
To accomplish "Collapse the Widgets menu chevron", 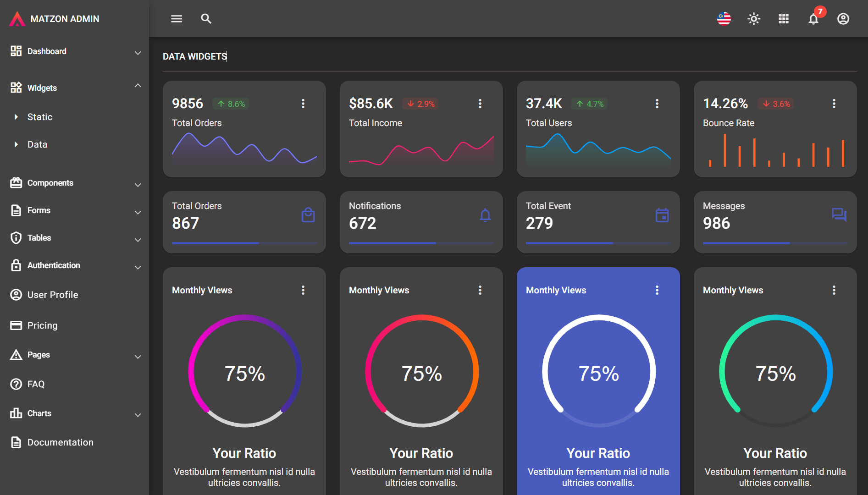I will [138, 86].
